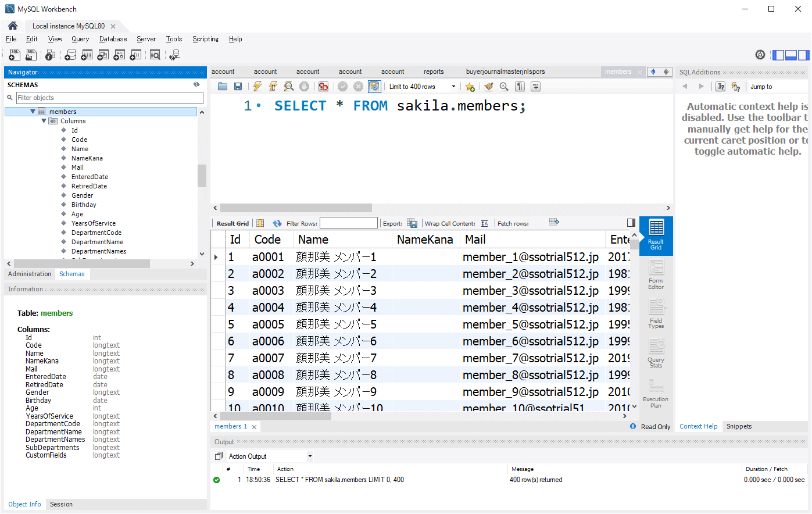
Task: Click the save script floppy disk icon
Action: coord(238,87)
